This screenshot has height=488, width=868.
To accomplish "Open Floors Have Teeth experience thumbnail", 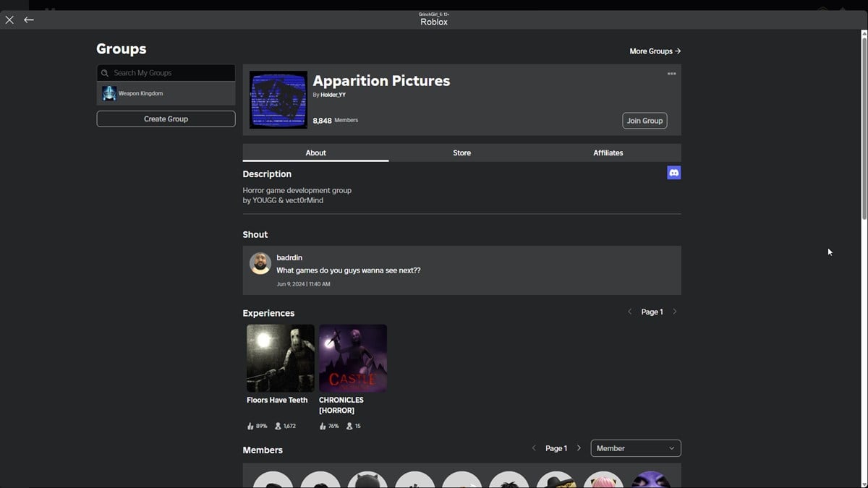I will 281,358.
